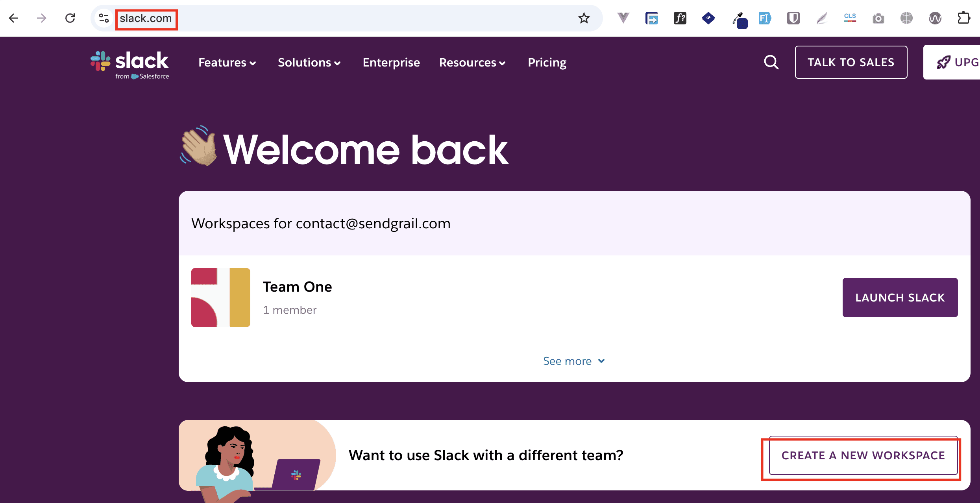Image resolution: width=980 pixels, height=503 pixels.
Task: Open the puzzle-piece Extensions menu
Action: (964, 18)
